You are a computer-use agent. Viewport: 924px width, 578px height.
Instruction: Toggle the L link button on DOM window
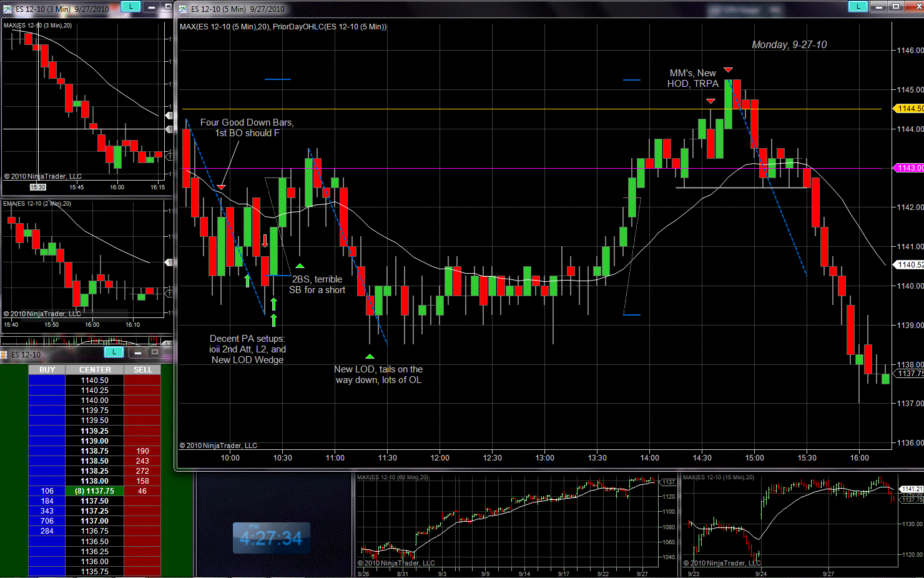point(114,352)
